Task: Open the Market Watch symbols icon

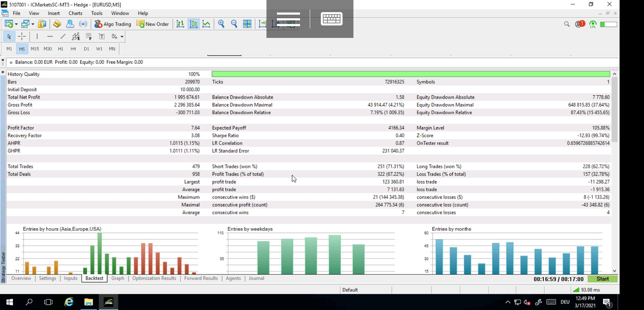Action: tap(42, 24)
